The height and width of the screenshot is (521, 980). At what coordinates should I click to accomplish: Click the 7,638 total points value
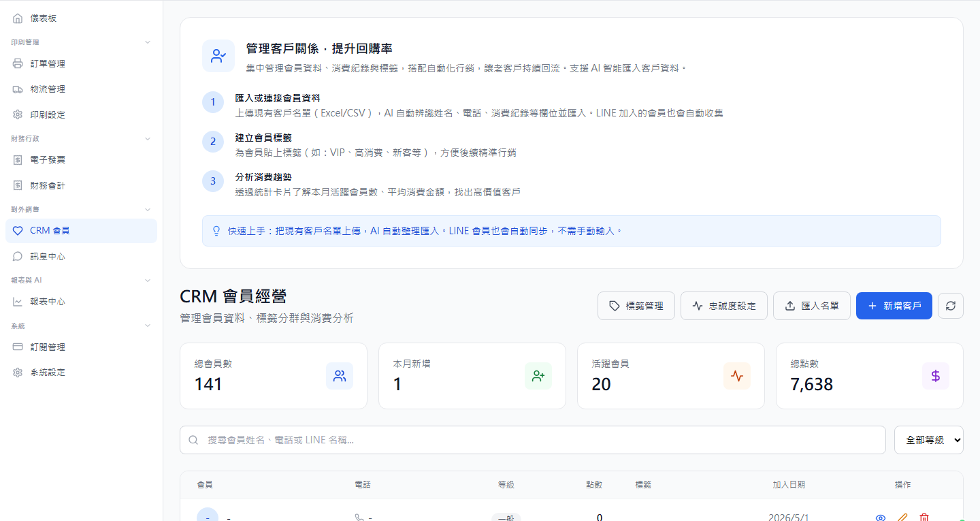pyautogui.click(x=812, y=384)
